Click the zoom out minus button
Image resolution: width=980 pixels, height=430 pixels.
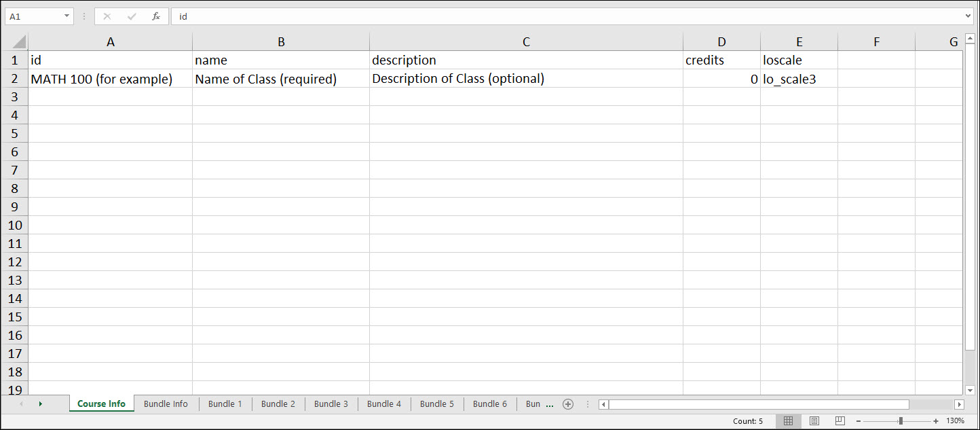coord(858,421)
